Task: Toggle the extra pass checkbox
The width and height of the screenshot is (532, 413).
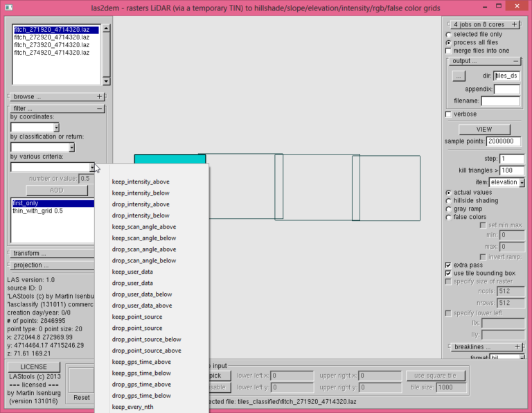Action: tap(448, 265)
